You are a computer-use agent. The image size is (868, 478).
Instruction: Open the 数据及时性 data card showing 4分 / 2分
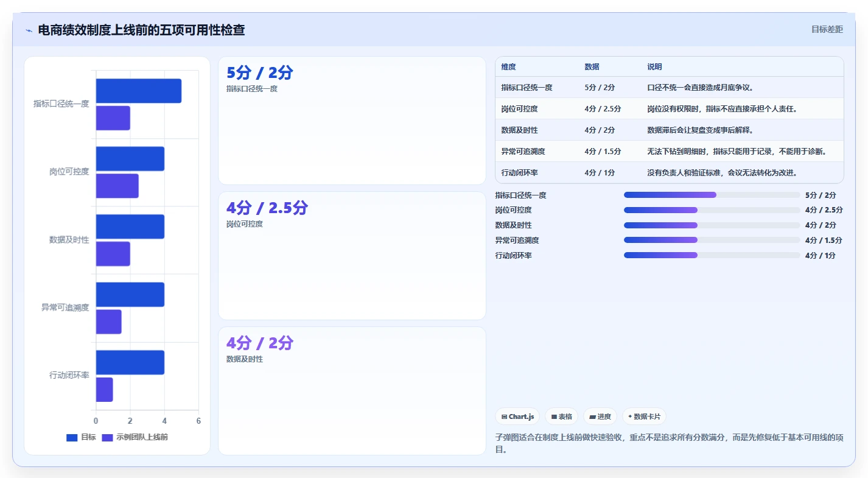(x=352, y=391)
